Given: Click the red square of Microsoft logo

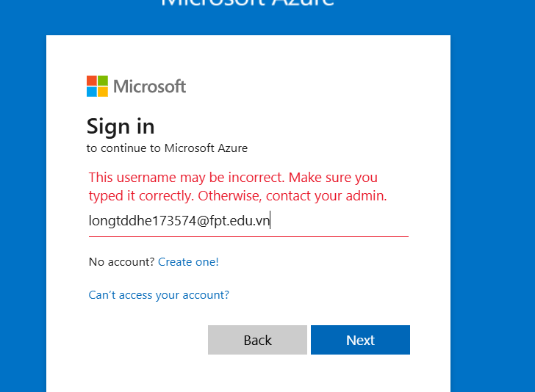Looking at the screenshot, I should point(92,81).
